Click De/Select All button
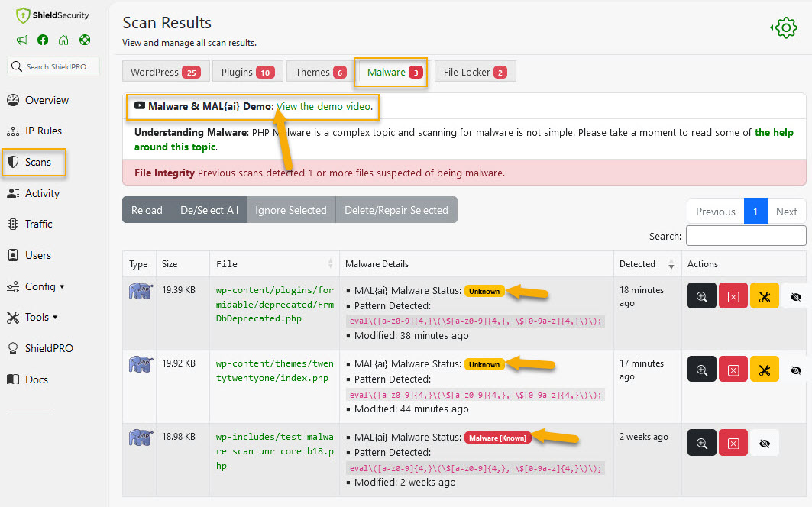Viewport: 812px width, 507px height. click(209, 210)
